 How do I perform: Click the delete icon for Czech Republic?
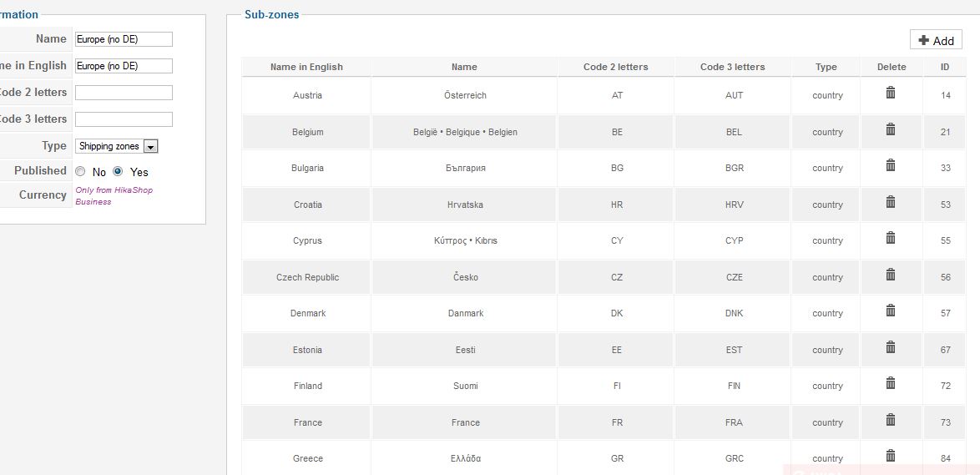click(891, 275)
